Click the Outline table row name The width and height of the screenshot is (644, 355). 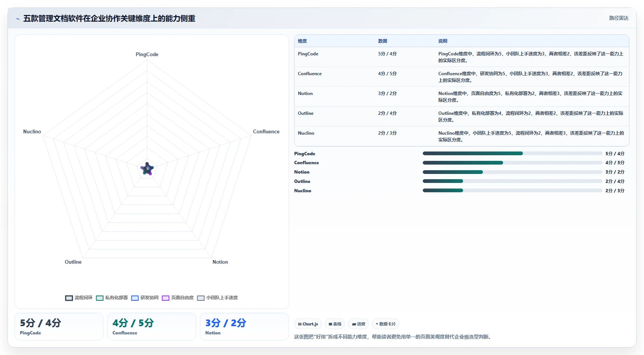(305, 113)
